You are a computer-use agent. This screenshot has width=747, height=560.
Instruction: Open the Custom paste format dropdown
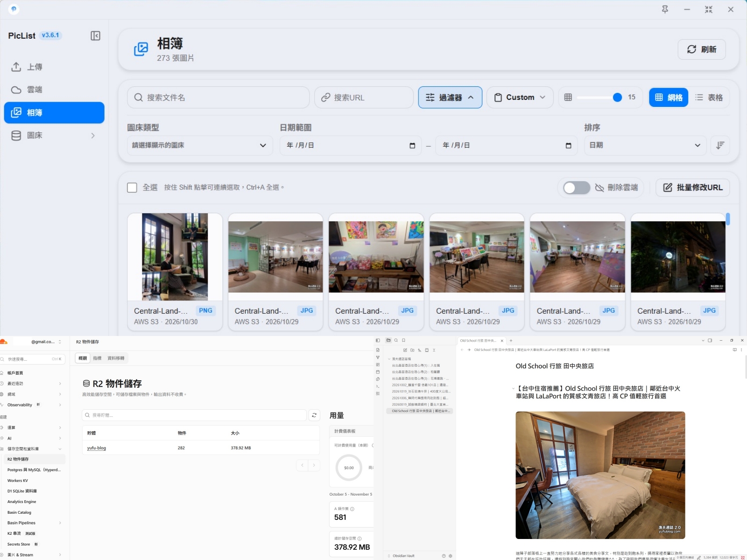coord(520,97)
